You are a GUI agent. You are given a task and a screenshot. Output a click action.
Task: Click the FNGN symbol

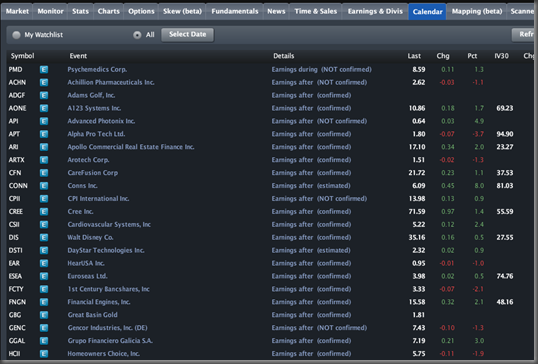17,302
